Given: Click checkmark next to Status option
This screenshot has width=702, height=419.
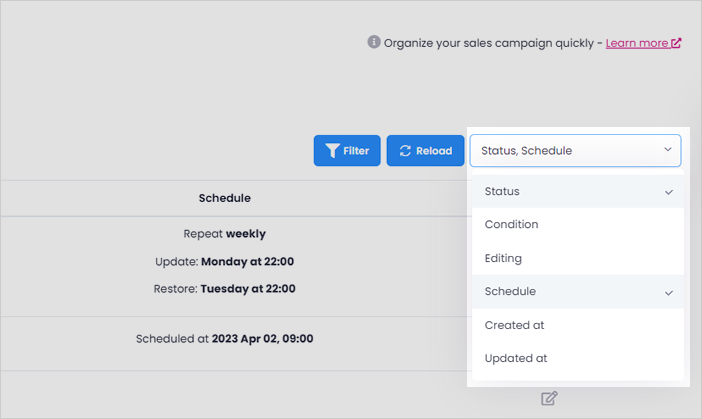Looking at the screenshot, I should pyautogui.click(x=669, y=192).
